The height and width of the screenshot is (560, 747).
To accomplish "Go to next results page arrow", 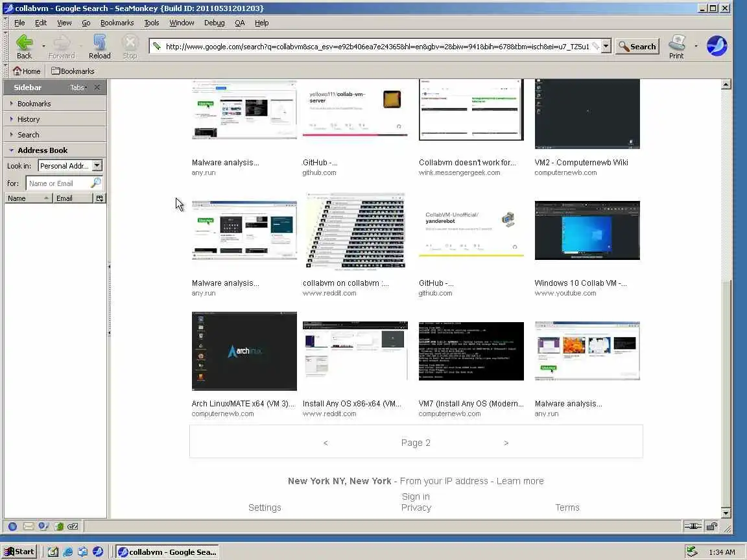I will click(x=506, y=443).
